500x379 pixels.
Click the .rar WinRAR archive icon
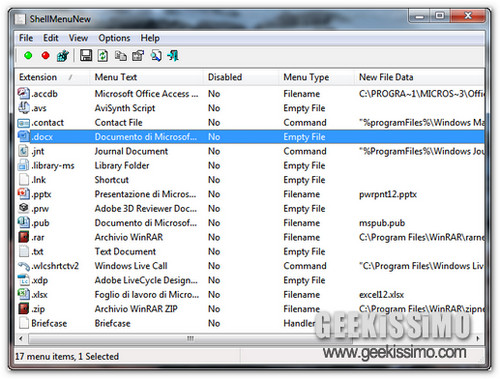pyautogui.click(x=24, y=237)
